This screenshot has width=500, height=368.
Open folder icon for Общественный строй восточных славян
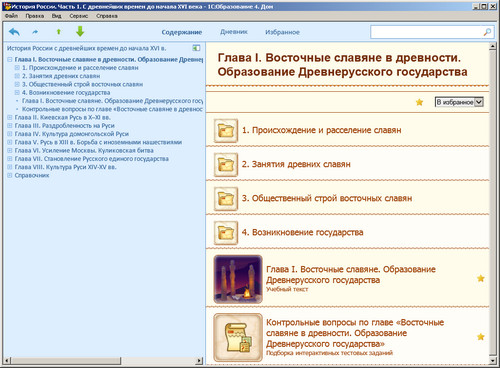(226, 199)
